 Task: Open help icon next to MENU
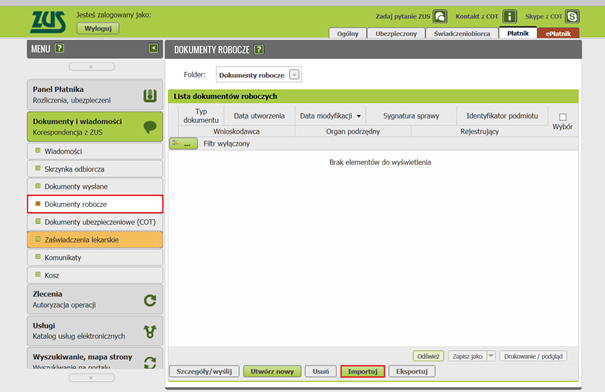(x=59, y=49)
